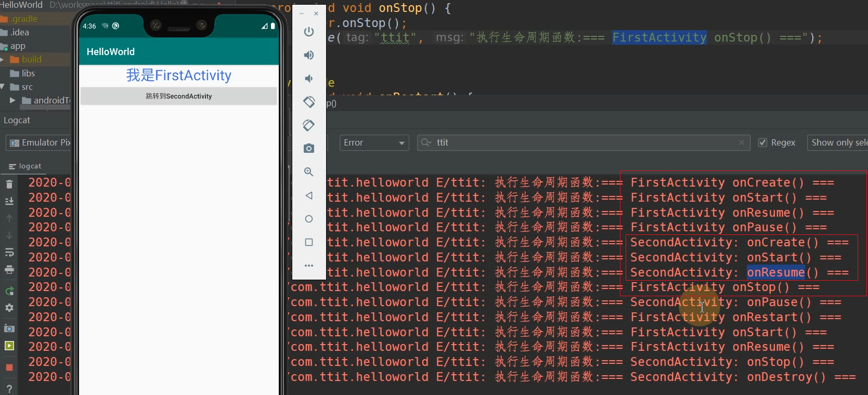
Task: Click SecondActivity: onDestroy() log line
Action: pyautogui.click(x=743, y=377)
